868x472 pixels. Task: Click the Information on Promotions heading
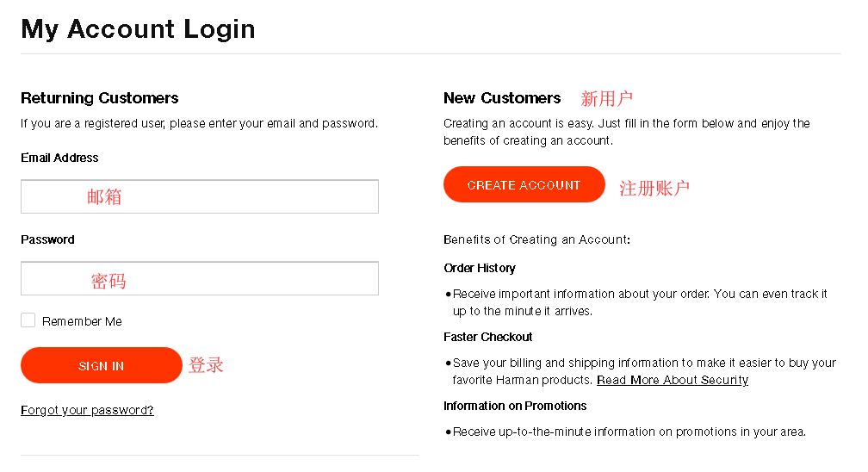click(x=515, y=406)
